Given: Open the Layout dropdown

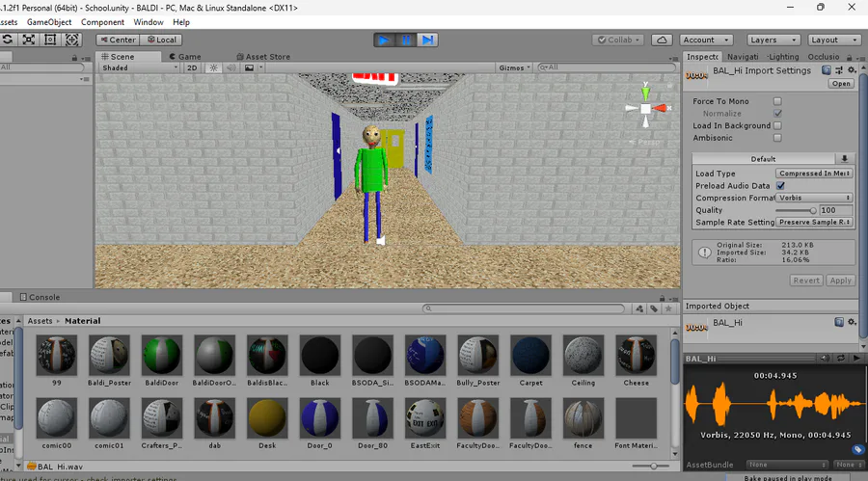Looking at the screenshot, I should click(833, 40).
